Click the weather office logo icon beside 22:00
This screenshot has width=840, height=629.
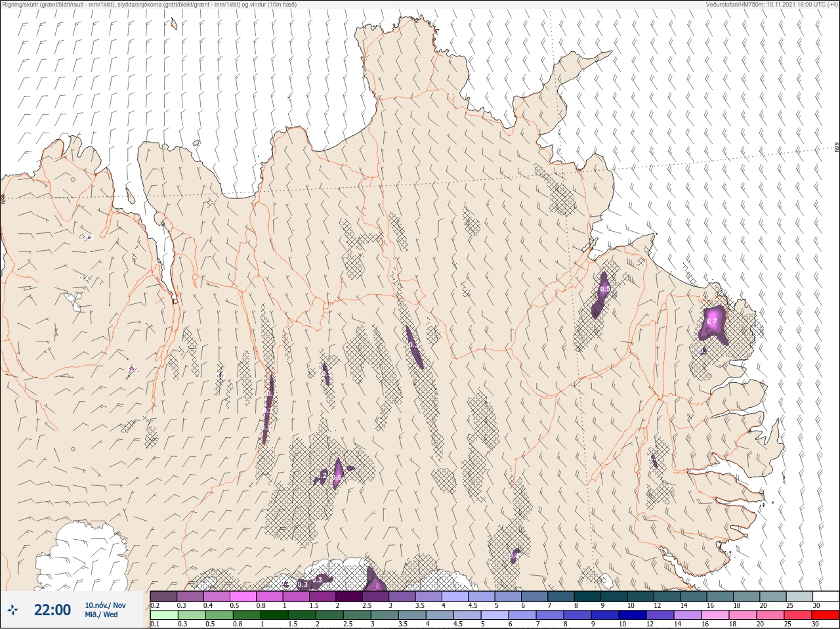[12, 610]
